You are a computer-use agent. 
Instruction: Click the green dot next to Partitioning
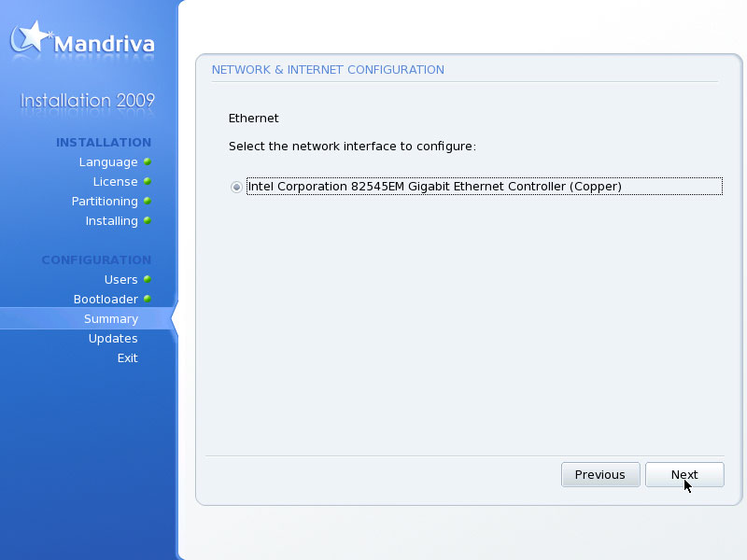(148, 201)
